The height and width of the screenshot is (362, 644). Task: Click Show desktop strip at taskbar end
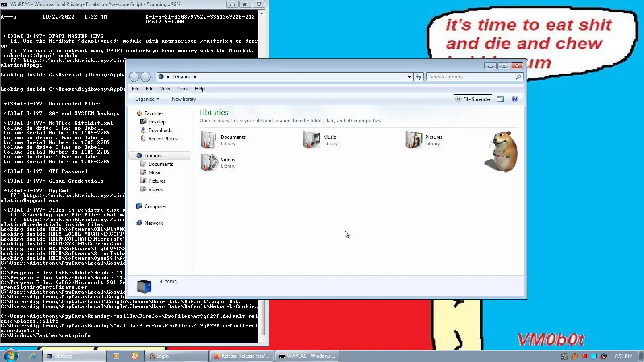tap(641, 356)
